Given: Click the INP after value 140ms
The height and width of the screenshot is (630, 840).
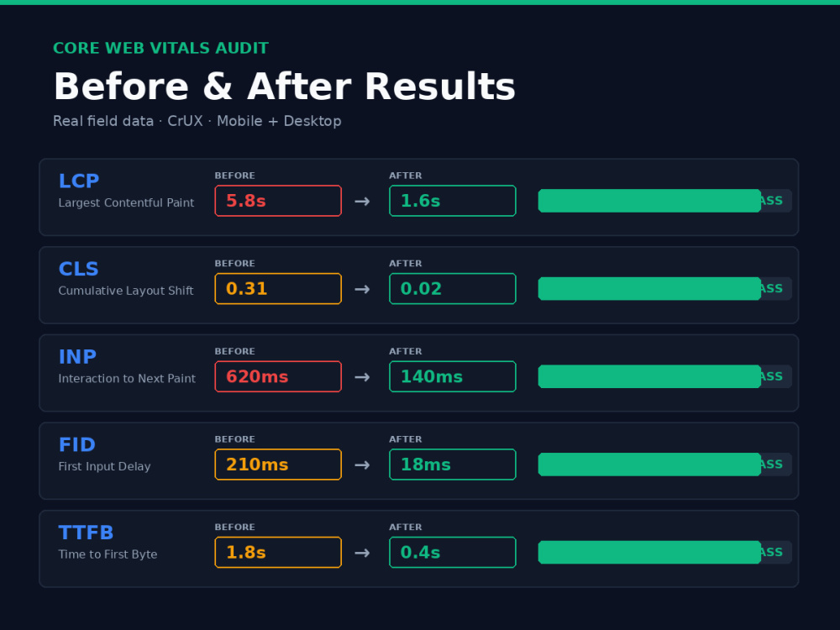Looking at the screenshot, I should tap(453, 376).
